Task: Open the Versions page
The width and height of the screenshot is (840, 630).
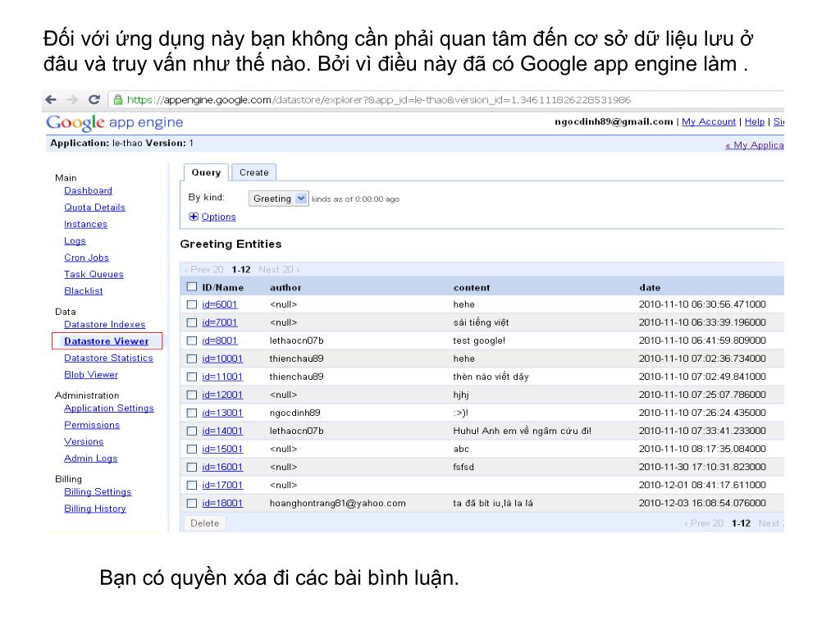Action: click(84, 442)
